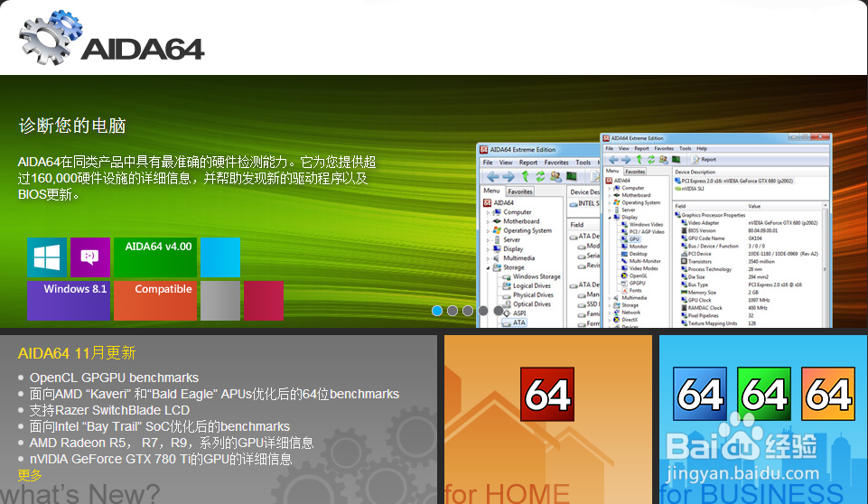Select nVIDIA SLI device in front window

pos(690,189)
